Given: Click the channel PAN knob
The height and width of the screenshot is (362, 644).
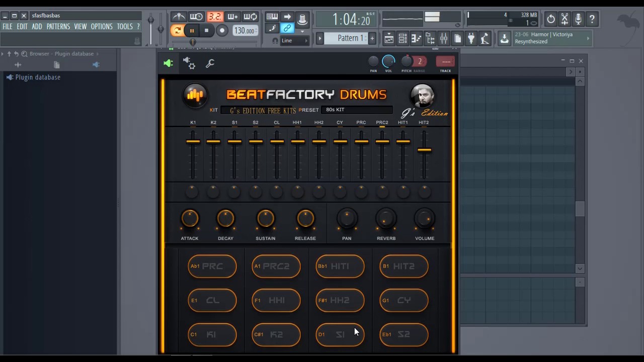Looking at the screenshot, I should click(x=373, y=61).
